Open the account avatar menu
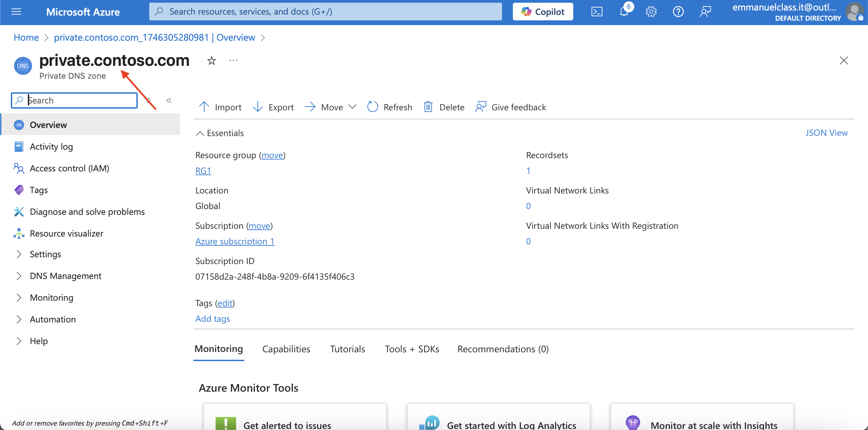 point(855,12)
